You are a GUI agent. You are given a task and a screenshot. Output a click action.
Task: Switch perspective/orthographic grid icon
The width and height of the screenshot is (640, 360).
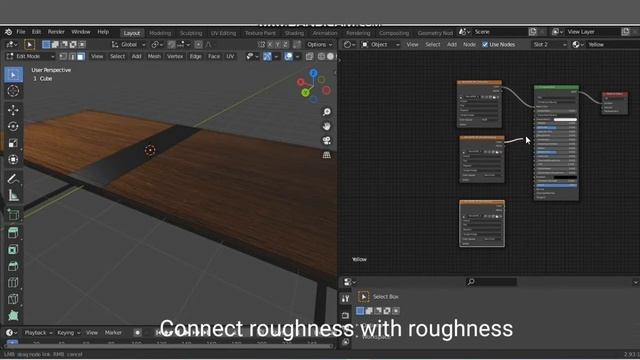pos(327,155)
